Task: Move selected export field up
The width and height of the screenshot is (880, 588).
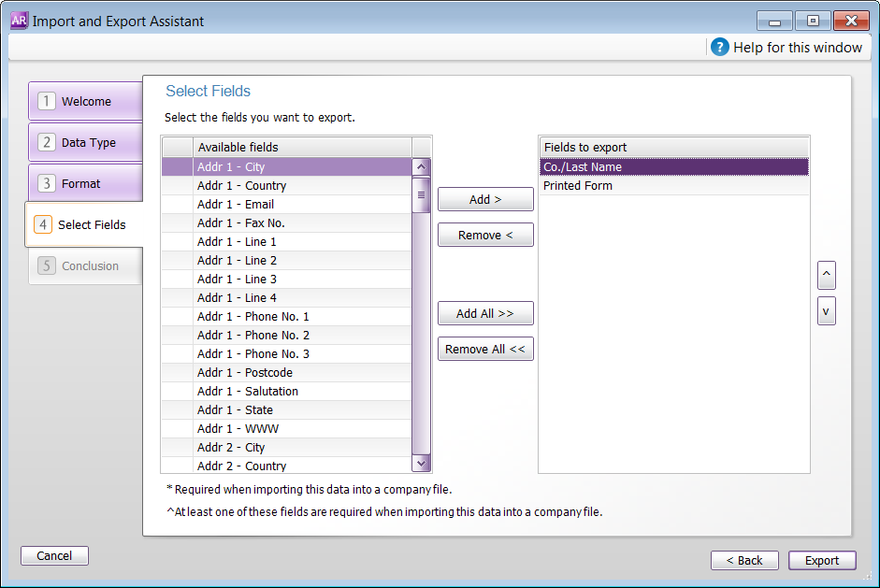Action: pyautogui.click(x=826, y=275)
